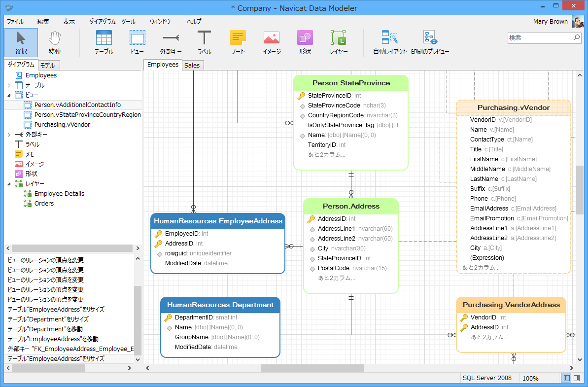Open the 表示 menu
Screen dimensions: 588x387
pyautogui.click(x=69, y=21)
